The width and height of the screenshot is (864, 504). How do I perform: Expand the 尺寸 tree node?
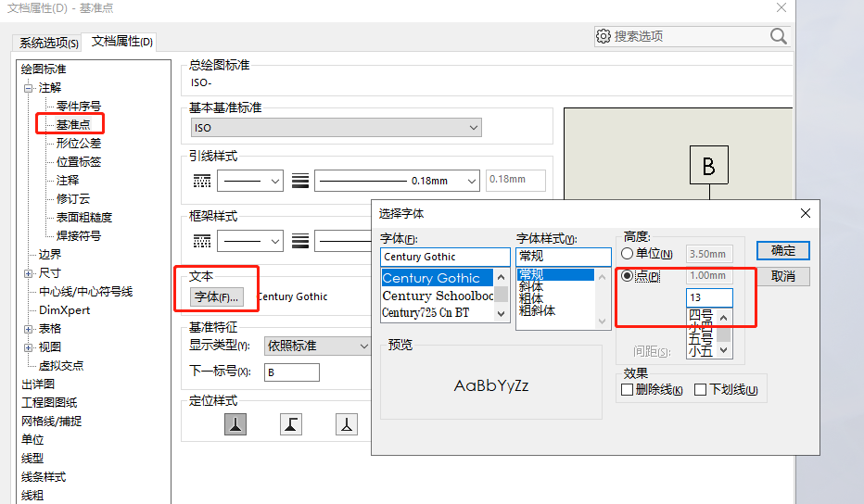(28, 273)
